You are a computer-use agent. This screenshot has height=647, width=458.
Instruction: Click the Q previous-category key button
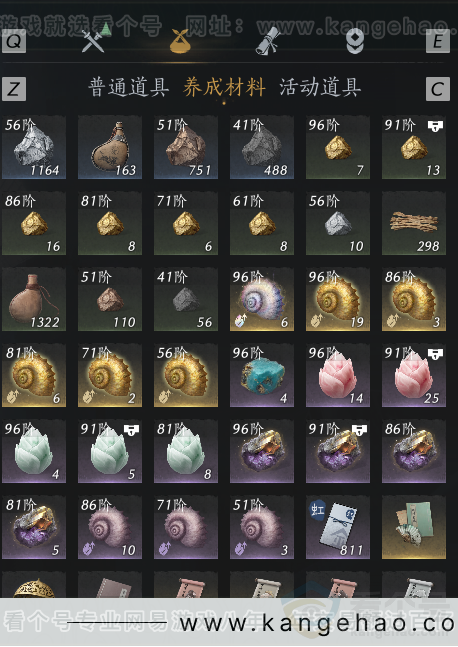(x=14, y=41)
